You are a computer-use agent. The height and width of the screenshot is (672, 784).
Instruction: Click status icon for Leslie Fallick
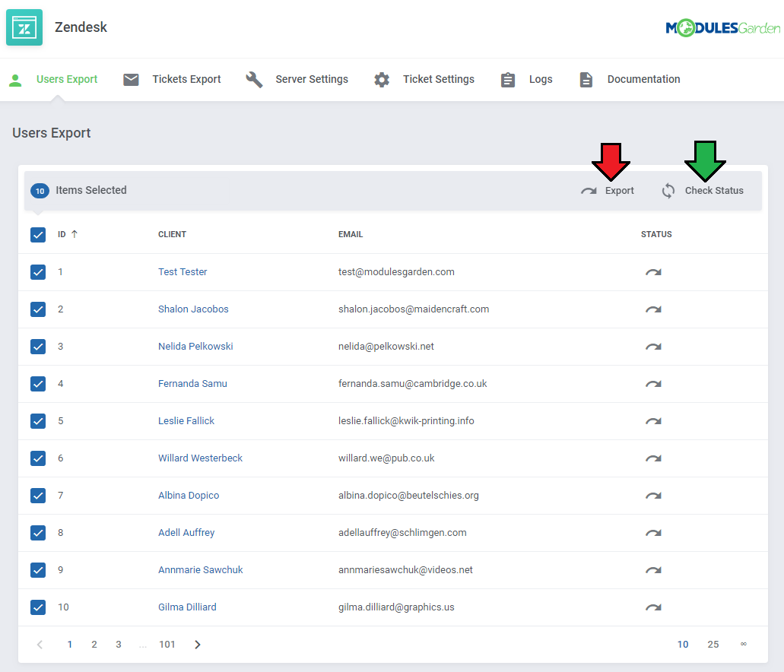(653, 421)
